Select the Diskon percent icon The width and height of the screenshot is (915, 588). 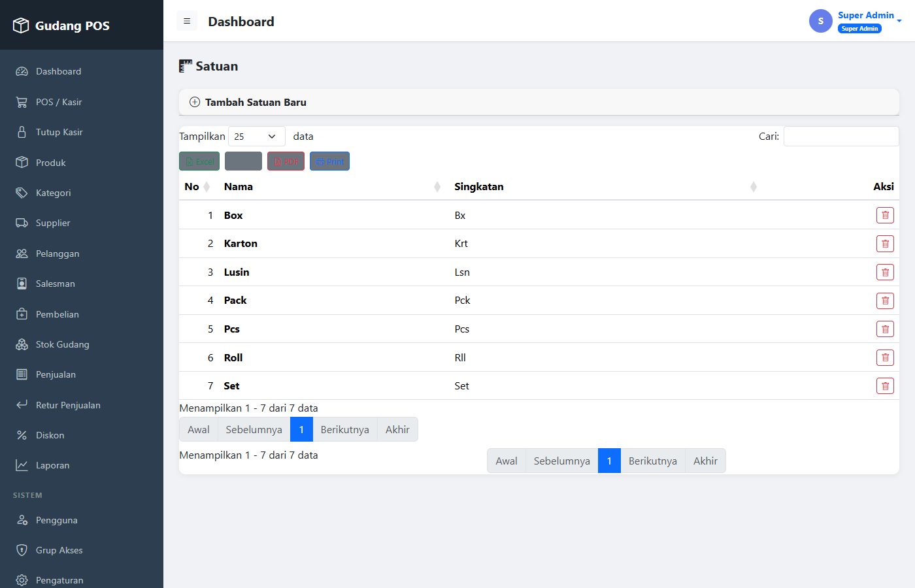tap(22, 435)
